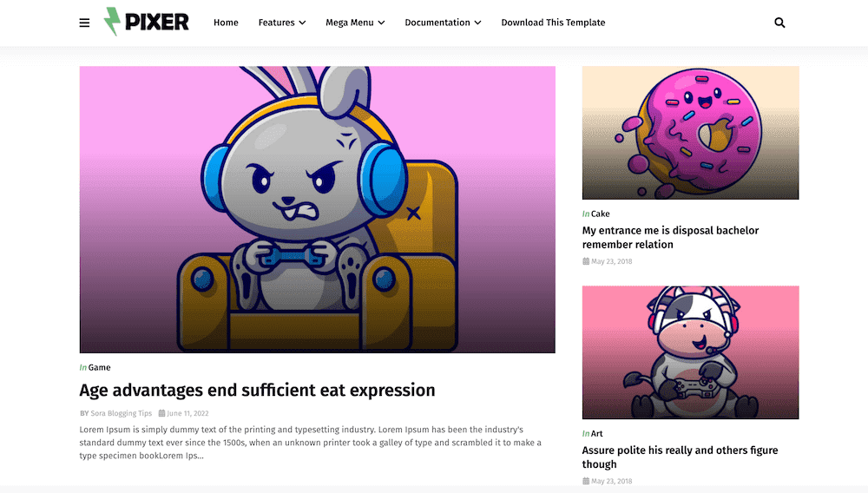The height and width of the screenshot is (493, 868).
Task: Click calendar icon beside June 11, 2022
Action: pos(161,413)
